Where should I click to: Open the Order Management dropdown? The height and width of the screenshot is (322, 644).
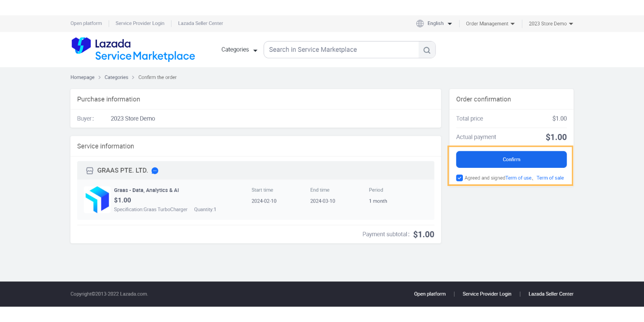coord(490,24)
